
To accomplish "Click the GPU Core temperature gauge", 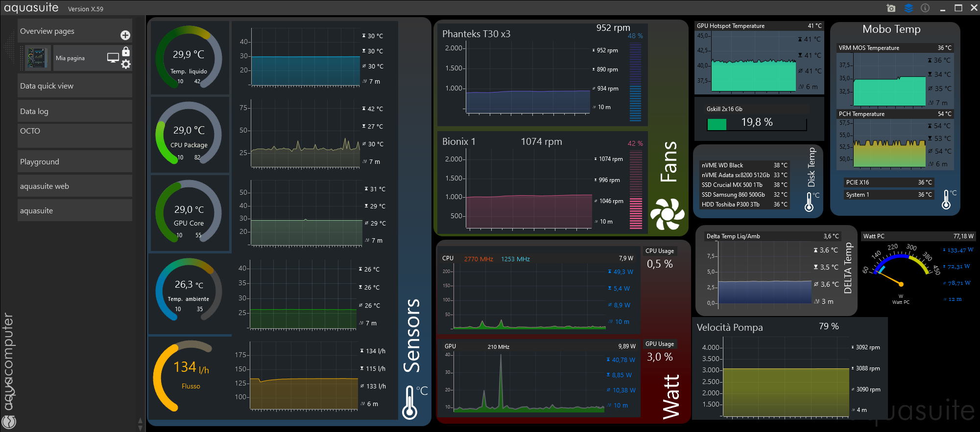I will pyautogui.click(x=189, y=211).
